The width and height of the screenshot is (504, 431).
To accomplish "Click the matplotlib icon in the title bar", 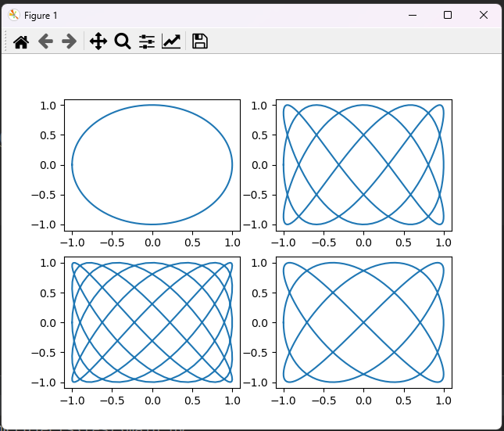I will tap(14, 15).
